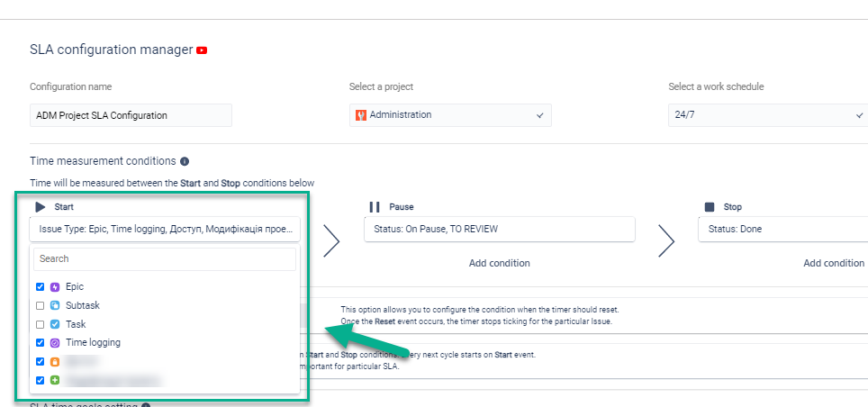Image resolution: width=868 pixels, height=407 pixels.
Task: Click the Start play triangle icon
Action: click(41, 207)
